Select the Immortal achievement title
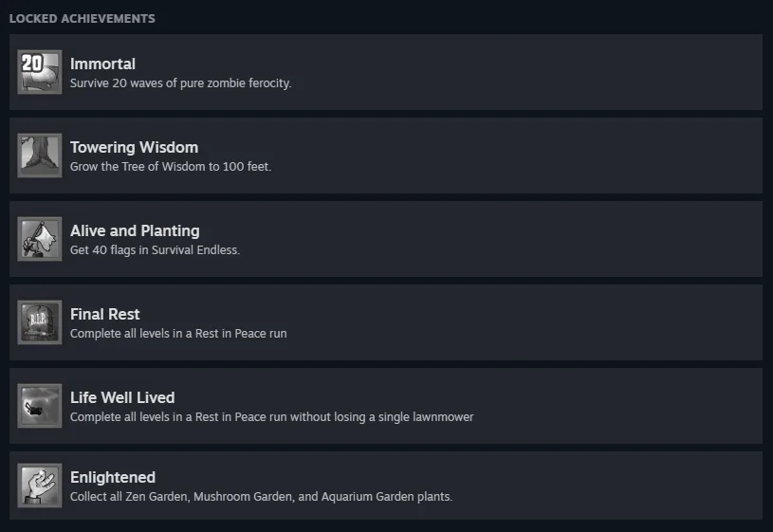Viewport: 773px width, 532px height. 102,64
